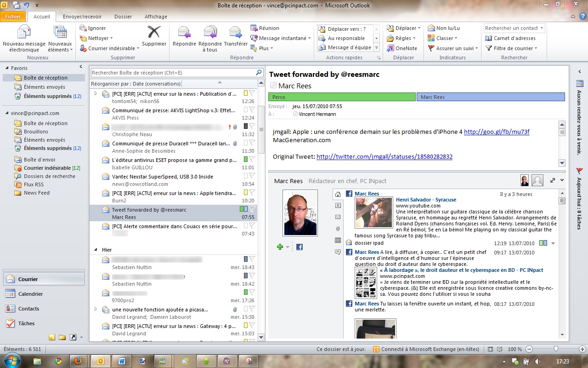This screenshot has width=588, height=368.
Task: Flag the Tweet forwarded by @reesmarc message
Action: (252, 209)
